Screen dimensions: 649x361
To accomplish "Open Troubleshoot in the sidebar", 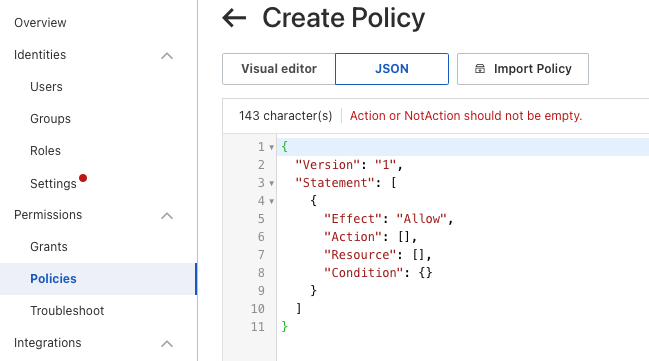I will coord(67,311).
